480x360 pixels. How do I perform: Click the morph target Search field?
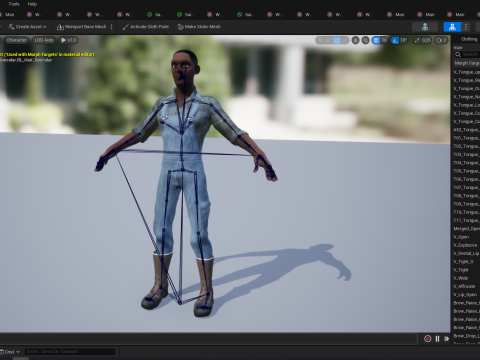pos(467,54)
